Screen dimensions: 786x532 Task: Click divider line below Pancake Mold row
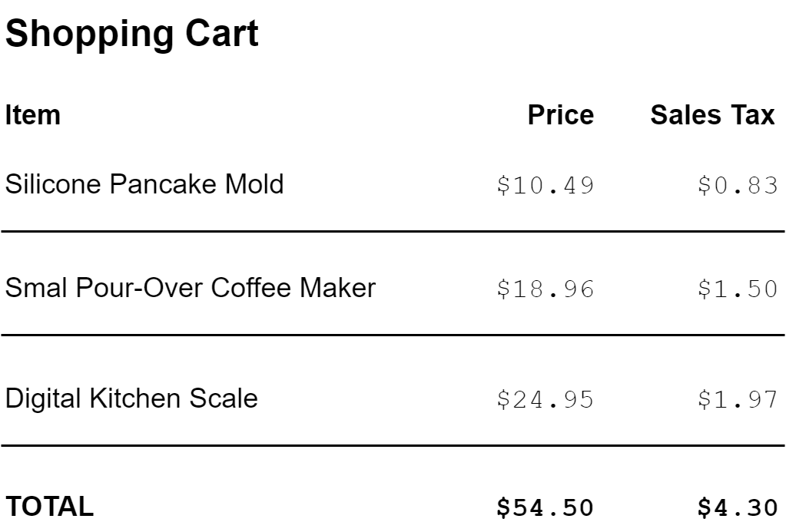point(393,231)
